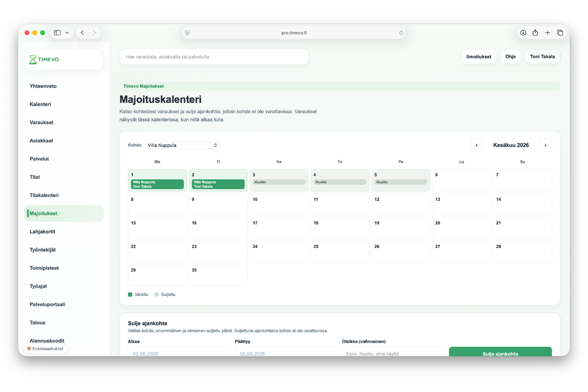The image size is (588, 392).
Task: Show tab overview icon
Action: coord(560,33)
